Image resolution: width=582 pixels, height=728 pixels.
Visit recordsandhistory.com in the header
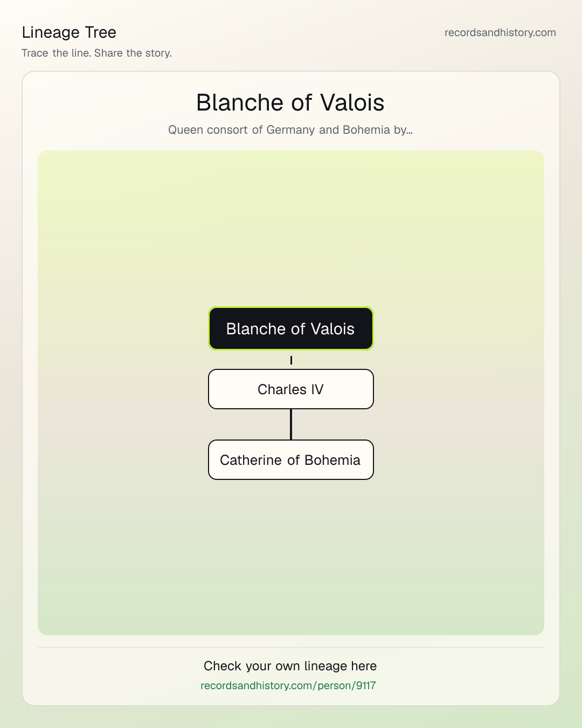coord(500,32)
